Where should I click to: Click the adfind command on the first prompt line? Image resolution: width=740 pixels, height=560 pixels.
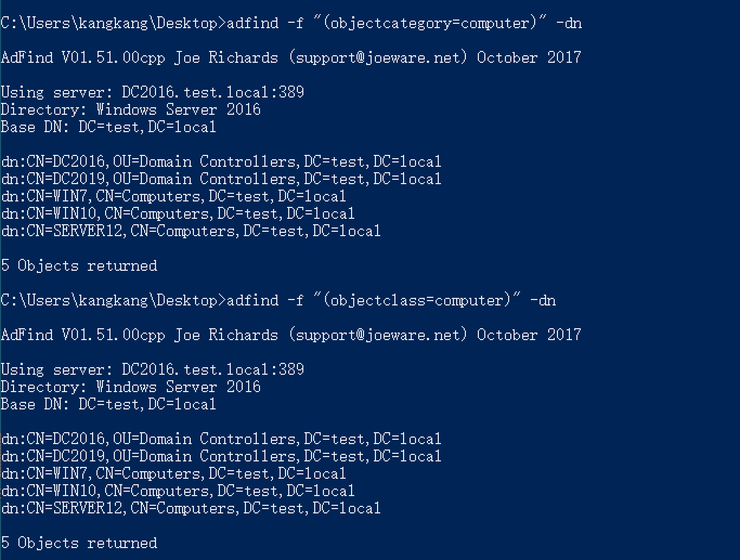coord(252,23)
